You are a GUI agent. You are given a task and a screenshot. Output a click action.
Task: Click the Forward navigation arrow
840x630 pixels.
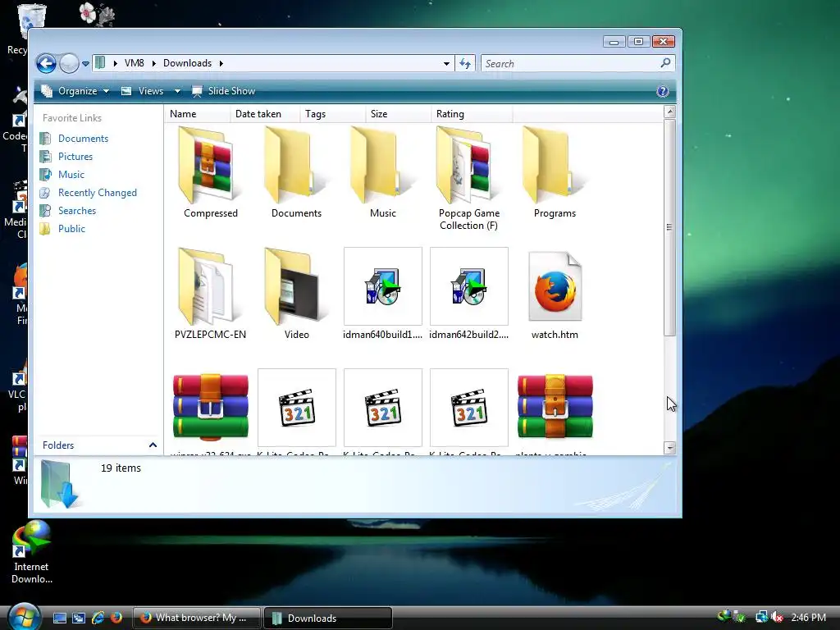tap(69, 64)
